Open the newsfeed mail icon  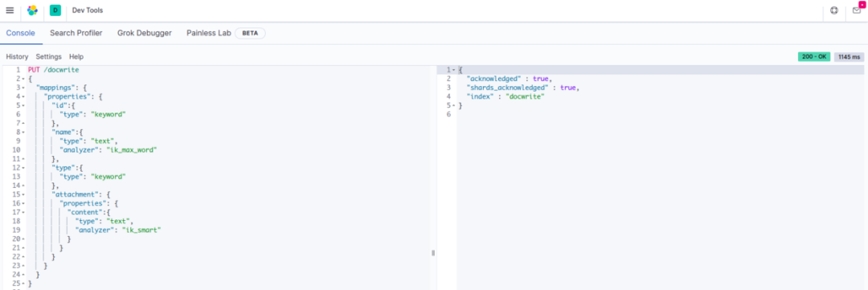857,10
